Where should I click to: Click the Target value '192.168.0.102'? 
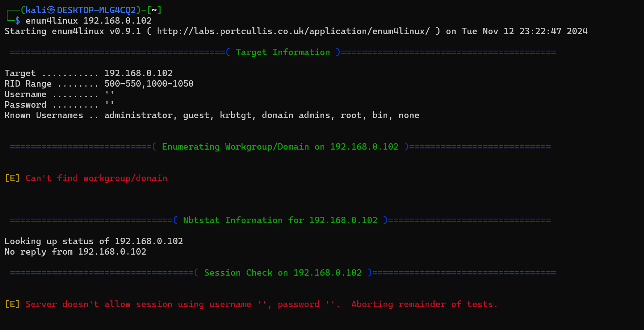pyautogui.click(x=138, y=73)
